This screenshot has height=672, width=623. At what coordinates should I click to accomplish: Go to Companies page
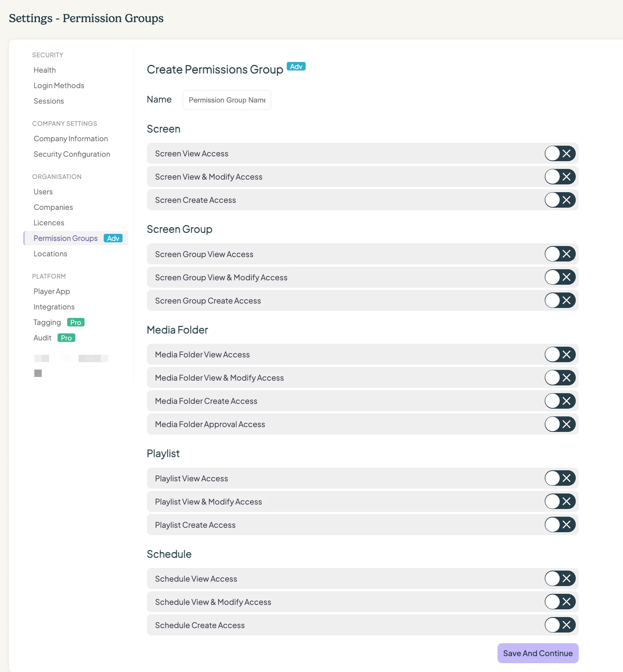tap(53, 207)
